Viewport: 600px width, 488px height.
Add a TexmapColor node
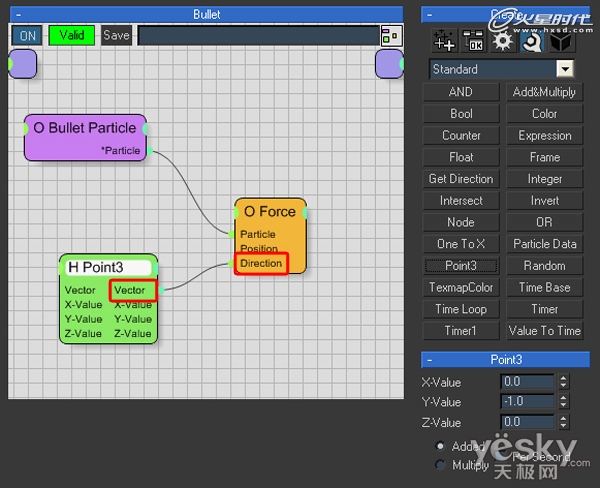point(461,287)
